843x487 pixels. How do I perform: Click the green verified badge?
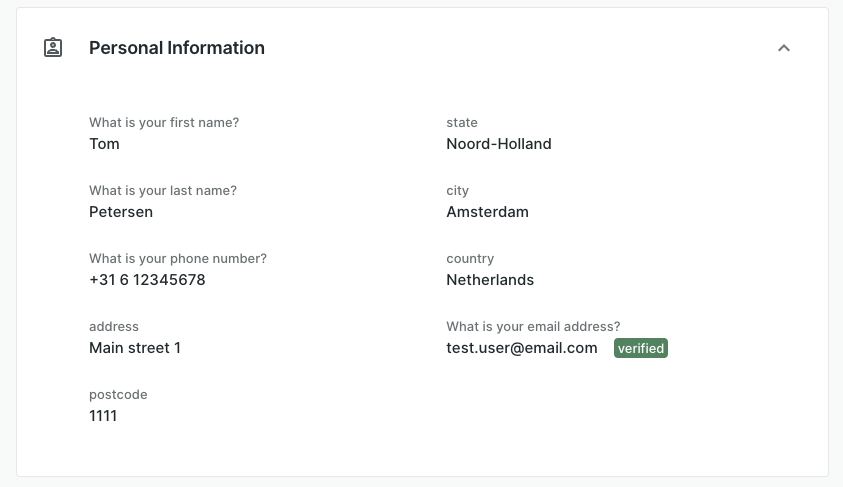640,348
